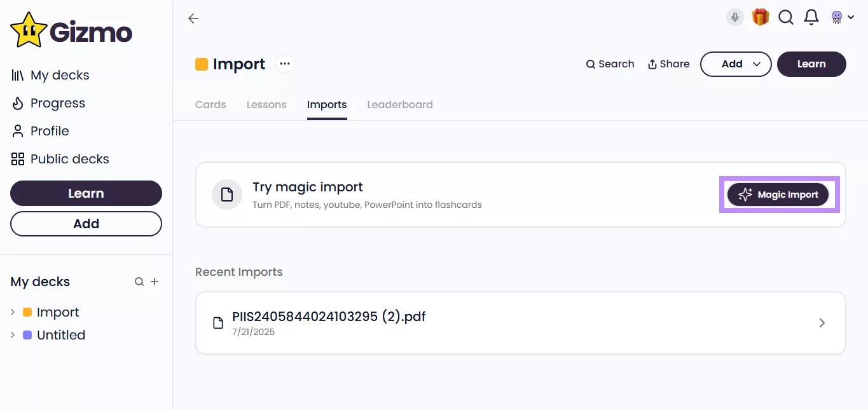Switch to the Cards tab
This screenshot has height=410, width=868.
pyautogui.click(x=210, y=104)
